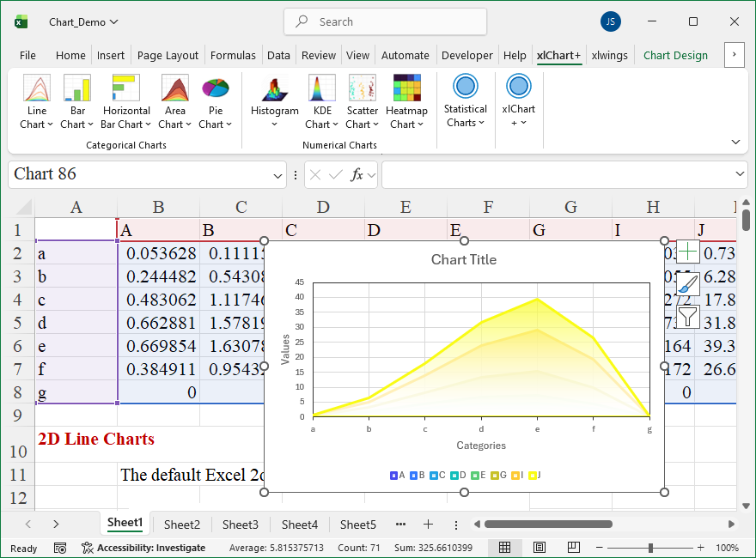Collapse the ribbon with the chevron
The image size is (756, 558).
pos(735,142)
